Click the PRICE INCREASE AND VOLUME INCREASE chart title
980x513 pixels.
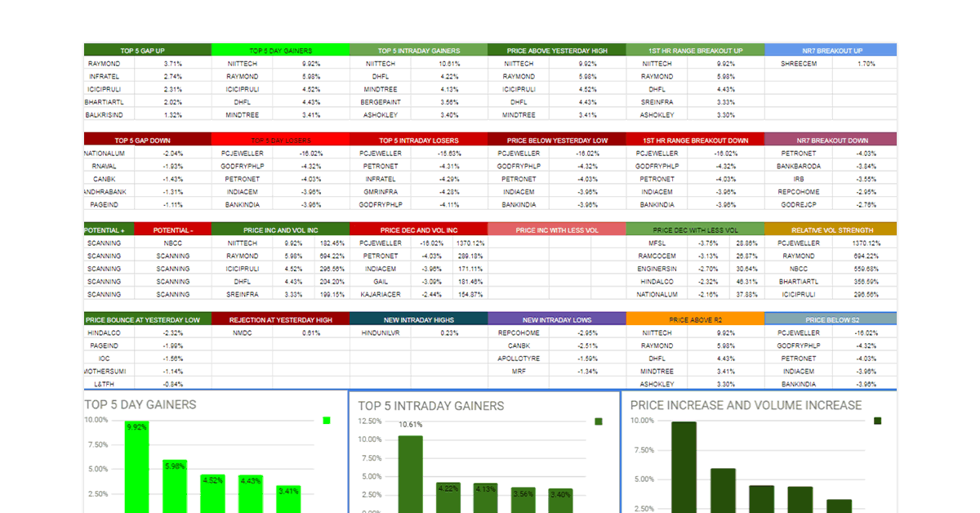(x=746, y=405)
